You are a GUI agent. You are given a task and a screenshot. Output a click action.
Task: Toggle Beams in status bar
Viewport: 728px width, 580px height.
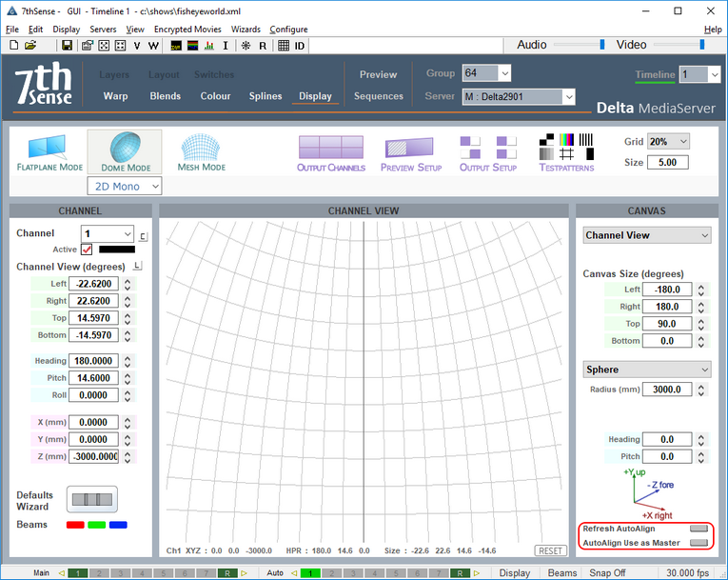[x=561, y=572]
